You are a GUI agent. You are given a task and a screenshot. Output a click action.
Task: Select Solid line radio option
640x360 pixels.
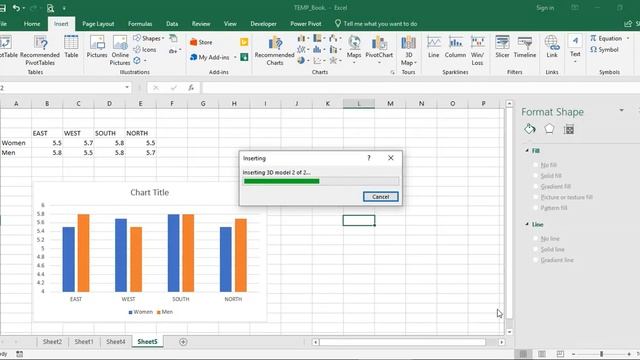point(536,249)
